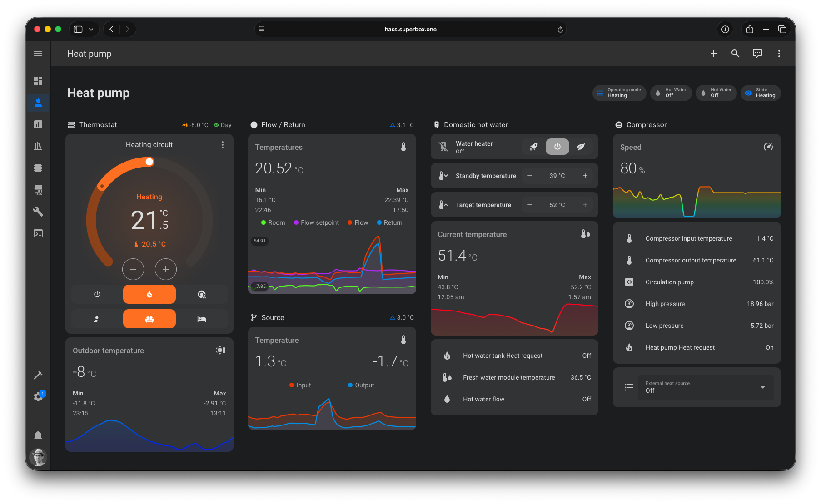Viewport: 821px width, 504px height.
Task: Open the Logbook (bars) icon in sidebar
Action: 38,146
